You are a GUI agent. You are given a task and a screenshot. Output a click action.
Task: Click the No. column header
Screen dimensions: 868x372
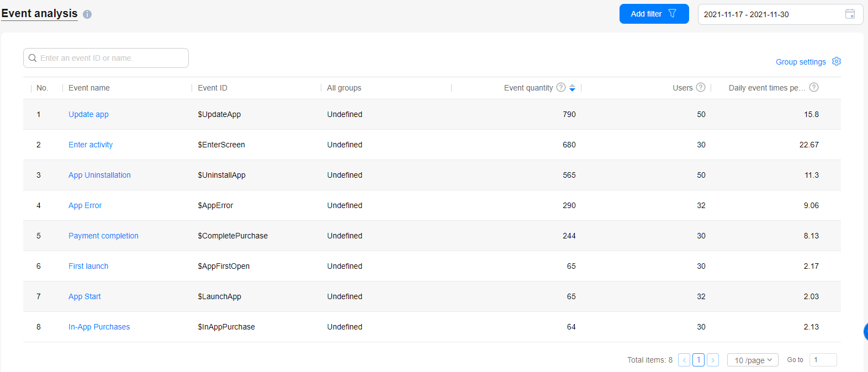[x=42, y=88]
